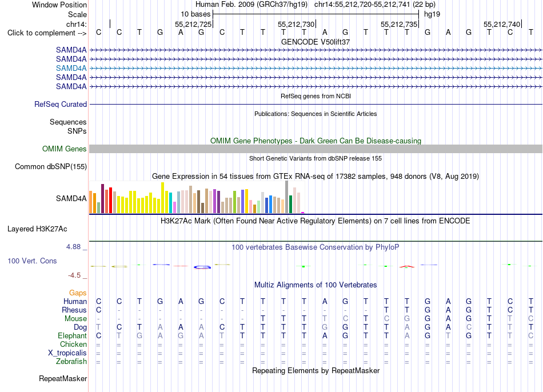Click the 55,212,730 position marker
543x392 pixels.
[x=296, y=24]
